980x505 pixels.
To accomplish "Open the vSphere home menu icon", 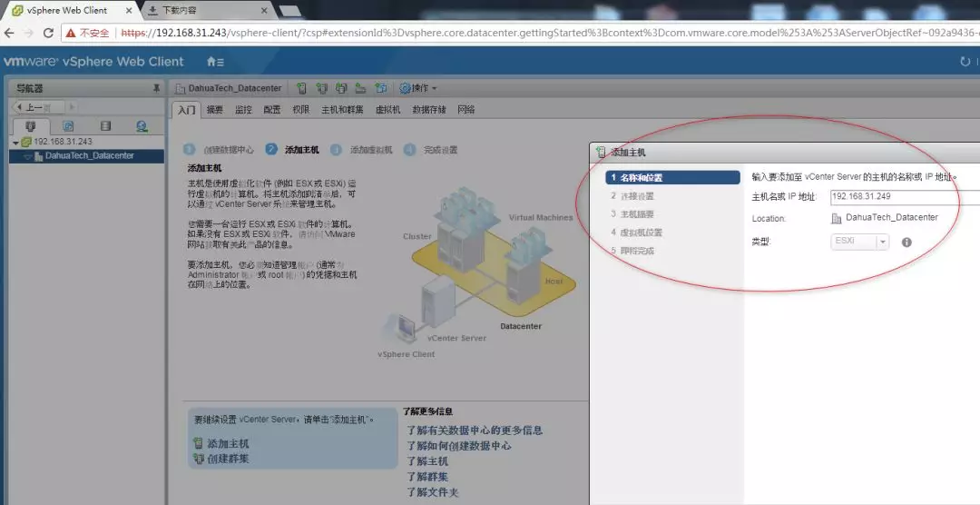I will [215, 62].
